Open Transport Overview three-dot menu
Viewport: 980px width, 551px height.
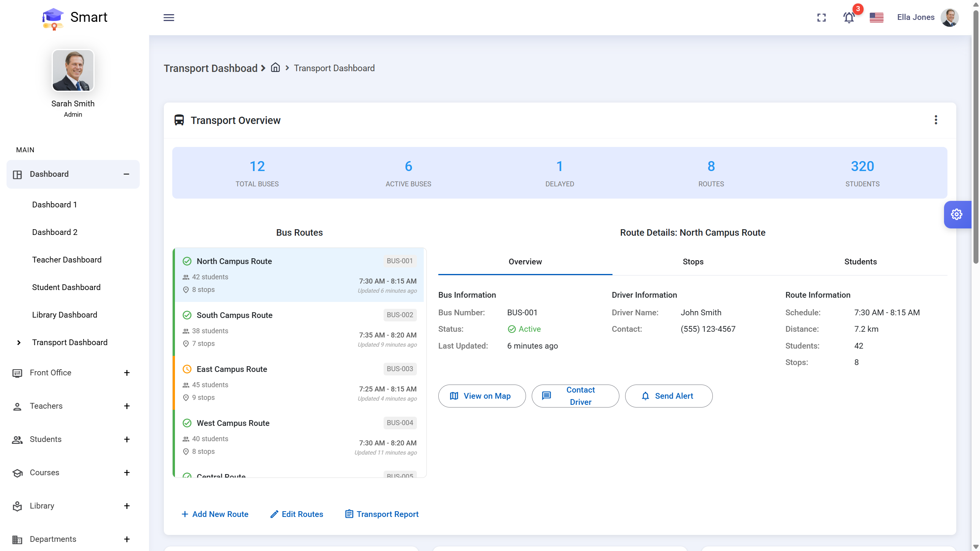[x=936, y=120]
